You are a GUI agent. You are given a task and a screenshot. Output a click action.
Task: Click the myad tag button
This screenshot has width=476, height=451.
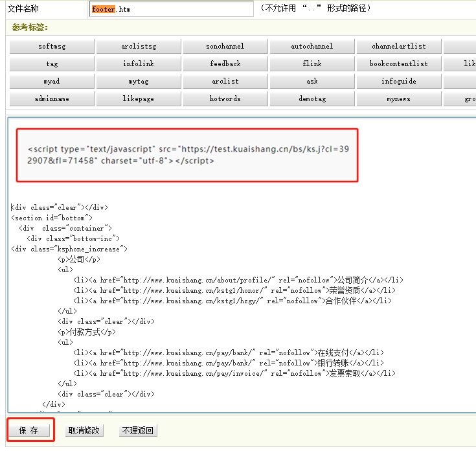click(x=52, y=82)
